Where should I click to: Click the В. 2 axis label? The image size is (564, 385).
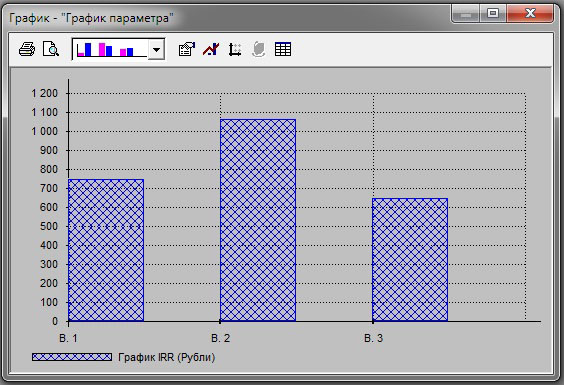pos(220,338)
